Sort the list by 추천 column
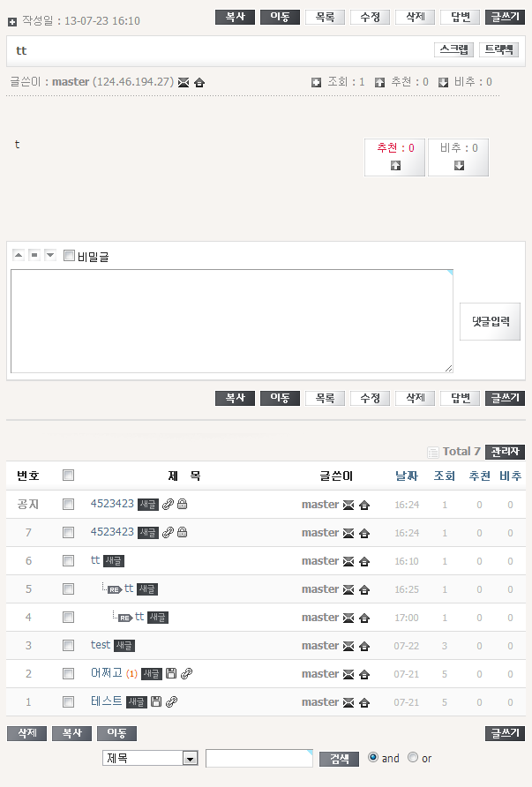The image size is (532, 787). [479, 476]
